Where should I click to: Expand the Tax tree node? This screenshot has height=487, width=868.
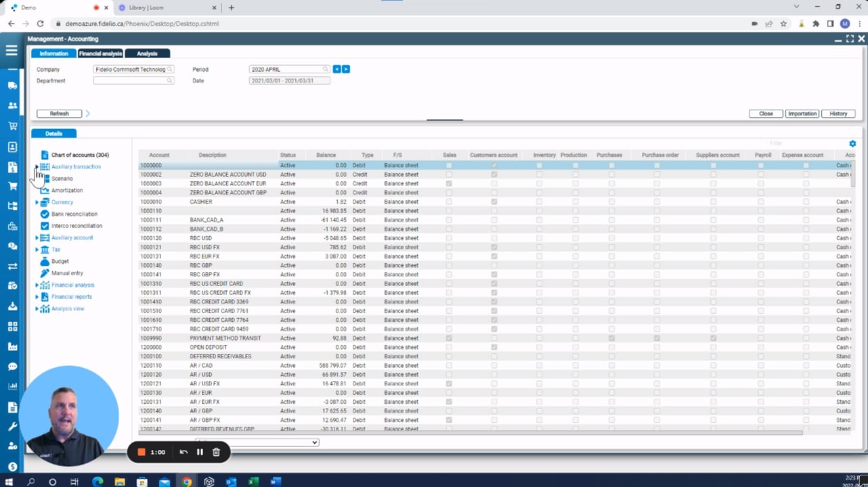click(x=37, y=250)
